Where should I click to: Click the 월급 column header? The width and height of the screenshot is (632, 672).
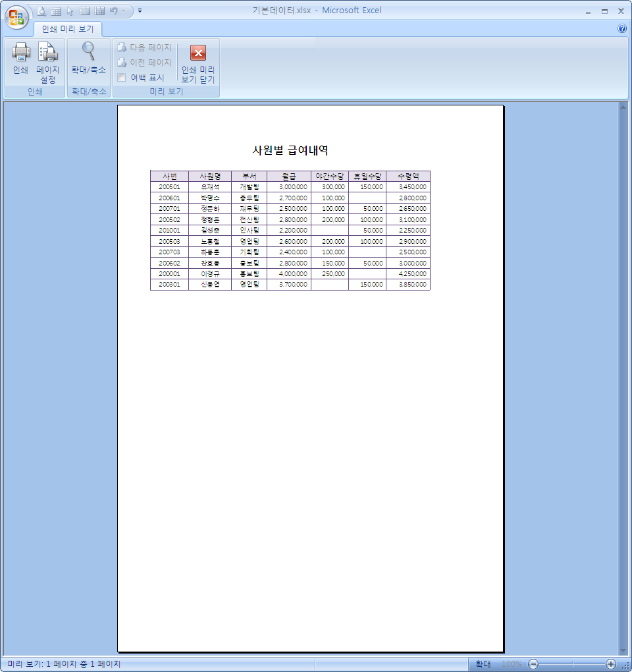289,176
